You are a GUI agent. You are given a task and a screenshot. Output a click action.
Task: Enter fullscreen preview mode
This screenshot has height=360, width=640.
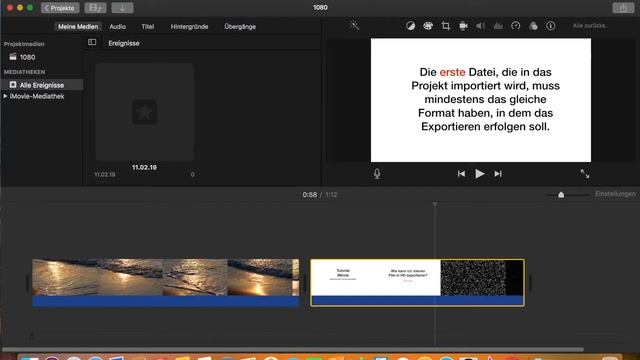pyautogui.click(x=585, y=174)
